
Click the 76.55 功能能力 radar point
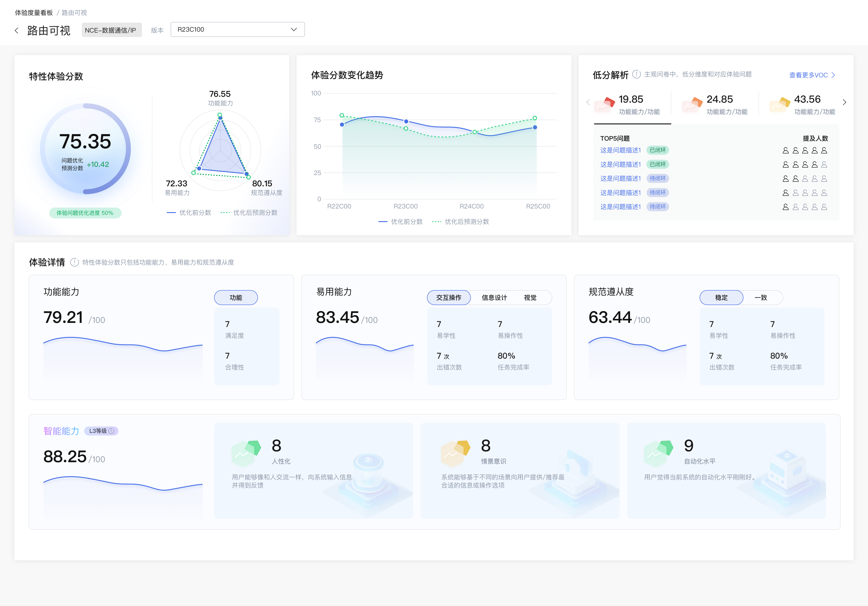(220, 115)
